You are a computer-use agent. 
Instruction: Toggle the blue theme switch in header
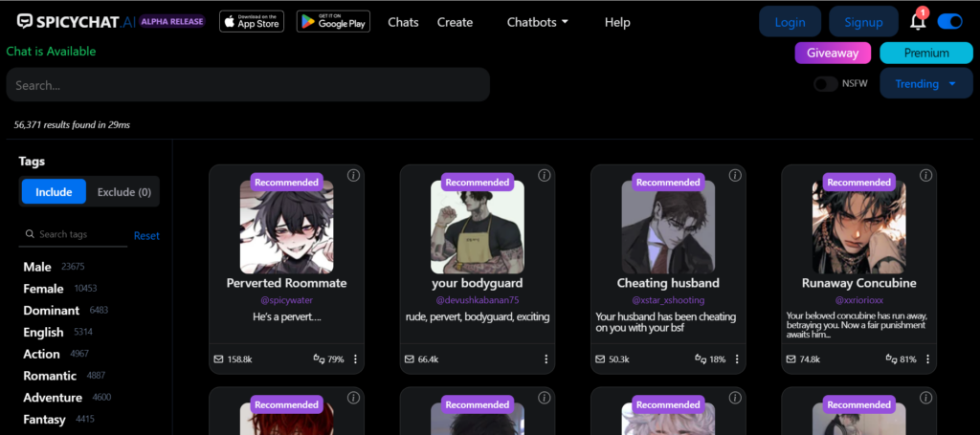point(950,21)
